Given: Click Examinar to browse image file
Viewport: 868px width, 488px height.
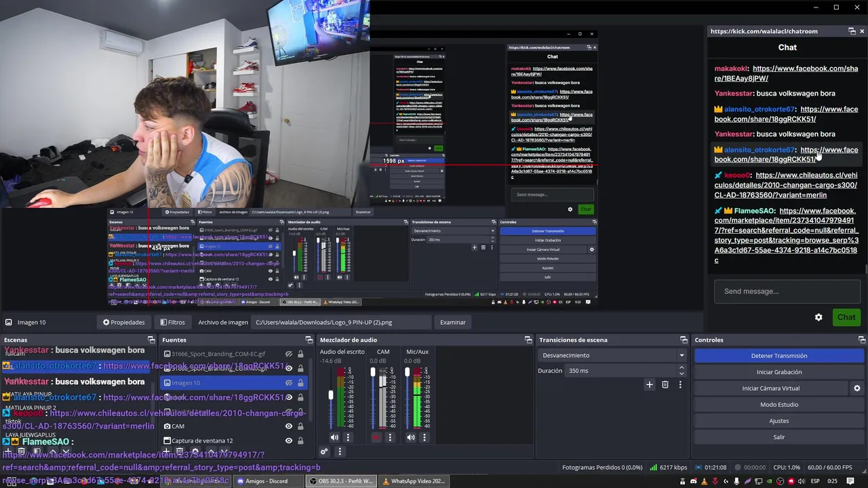Looking at the screenshot, I should click(452, 323).
